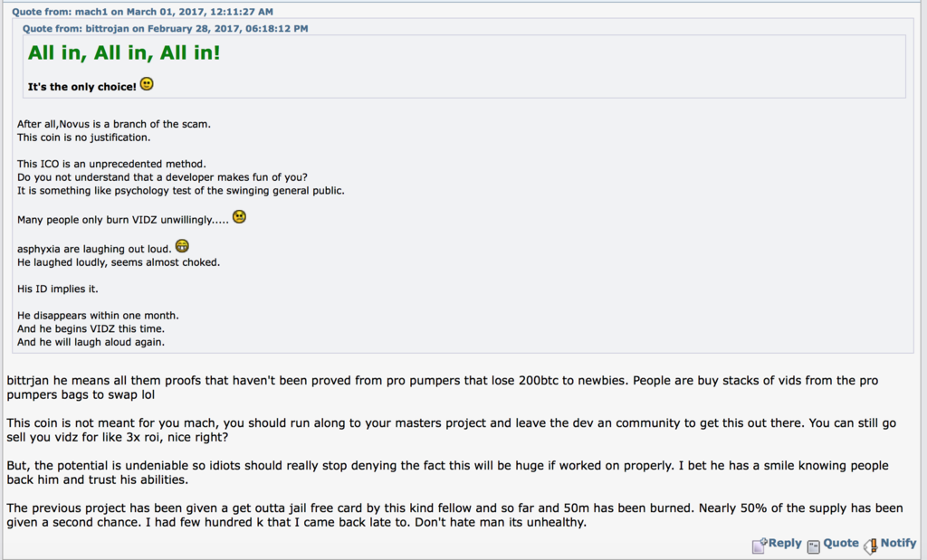Click the paragraph starting "But, the potential is undeniable"
This screenshot has height=560, width=927.
(x=447, y=472)
